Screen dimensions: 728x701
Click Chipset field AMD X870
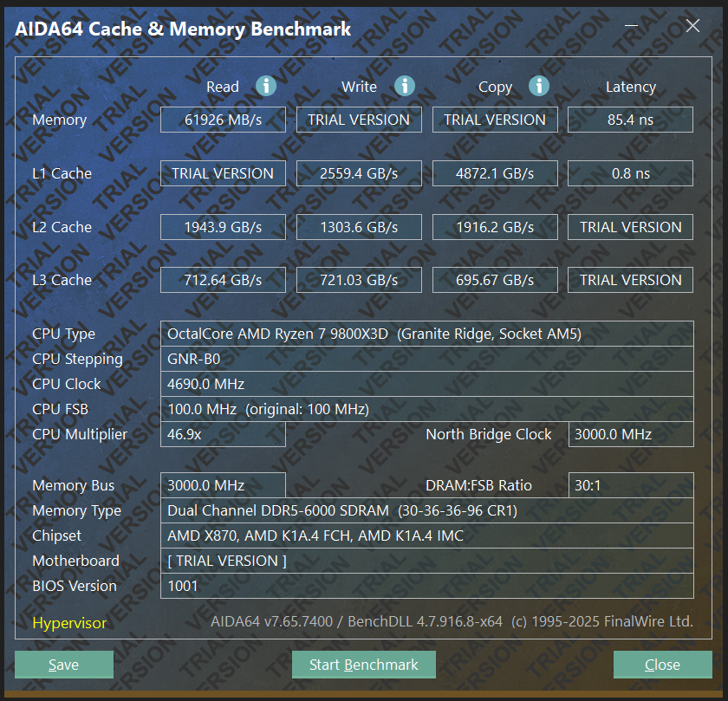point(427,535)
